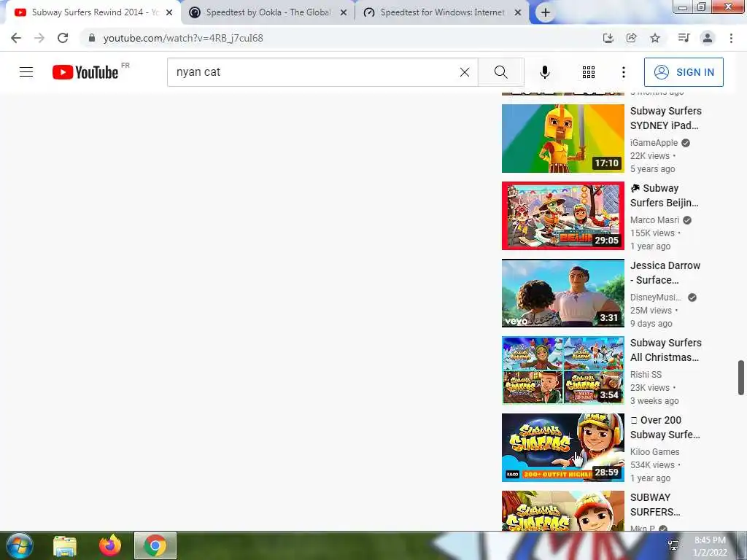Open the media control icon in toolbar
Viewport: 747px width, 560px height.
(684, 38)
